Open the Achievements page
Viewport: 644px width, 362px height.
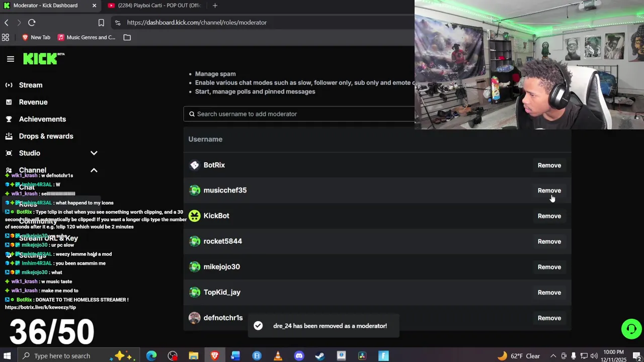tap(42, 119)
